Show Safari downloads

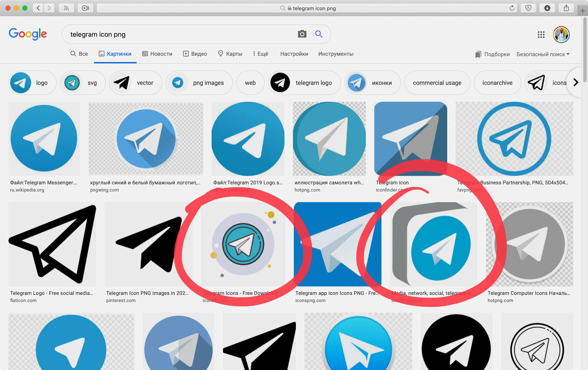547,8
